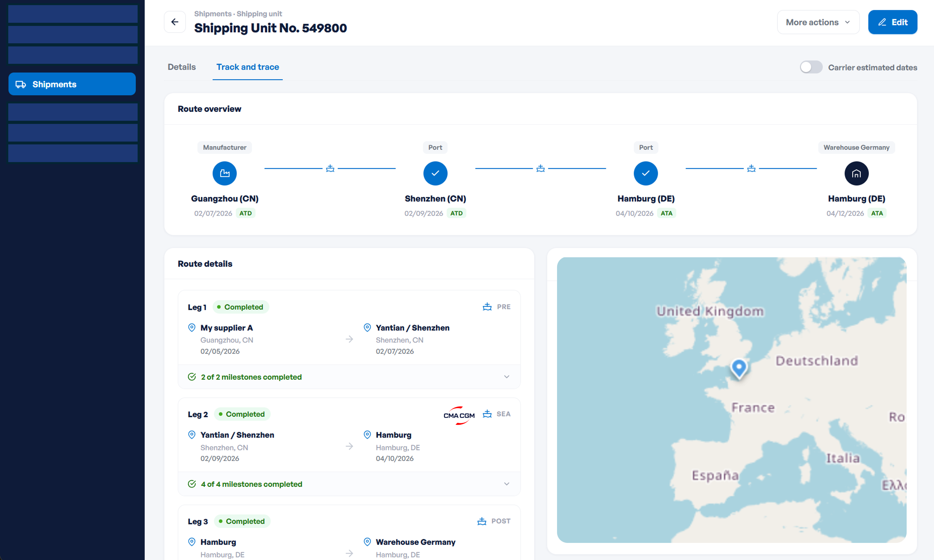934x560 pixels.
Task: Click the 'Warehouse Germany' label chip in route overview
Action: coord(856,148)
